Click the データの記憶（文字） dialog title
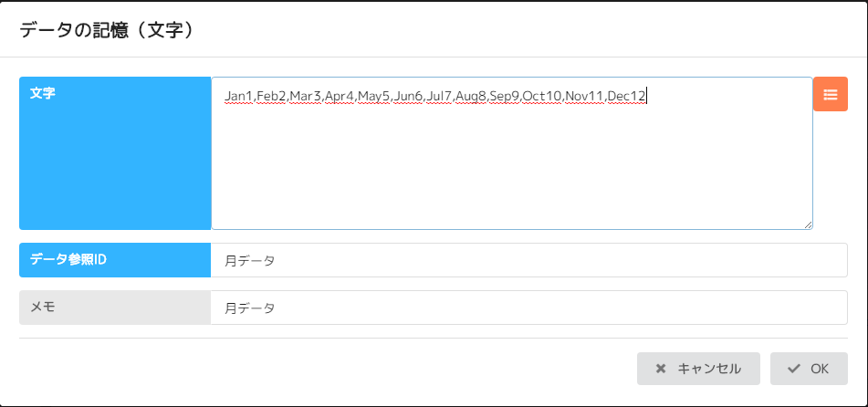 tap(107, 30)
